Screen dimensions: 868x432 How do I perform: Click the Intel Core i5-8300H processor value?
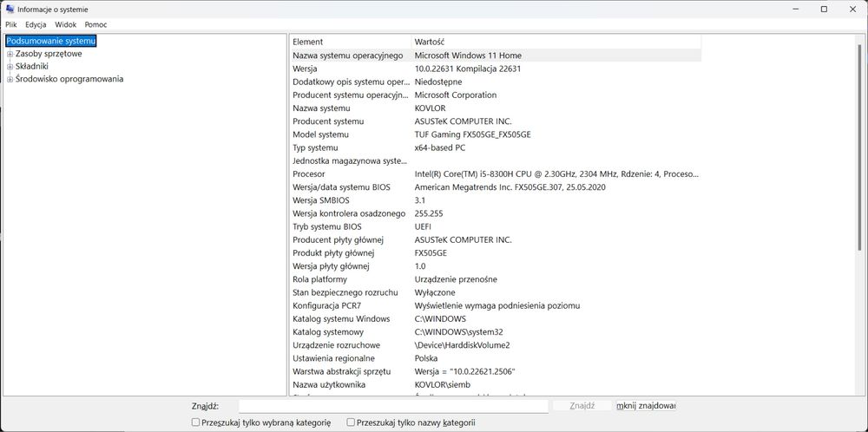click(x=556, y=174)
